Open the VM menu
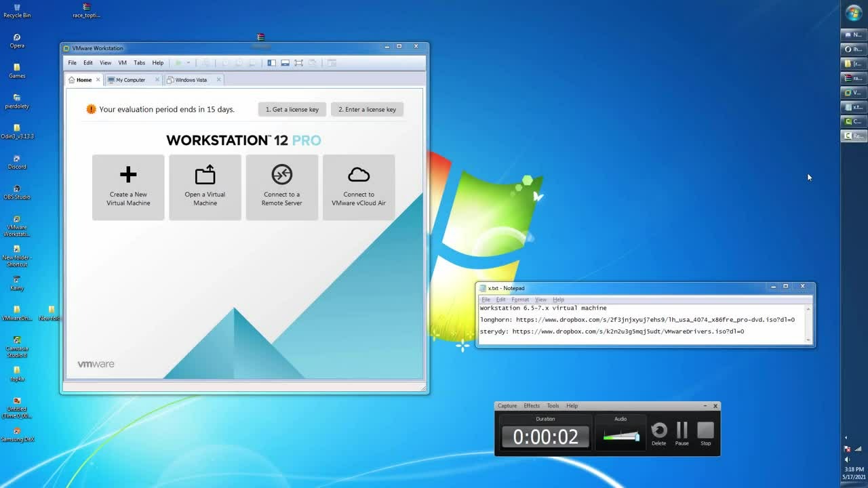The height and width of the screenshot is (488, 868). 122,62
